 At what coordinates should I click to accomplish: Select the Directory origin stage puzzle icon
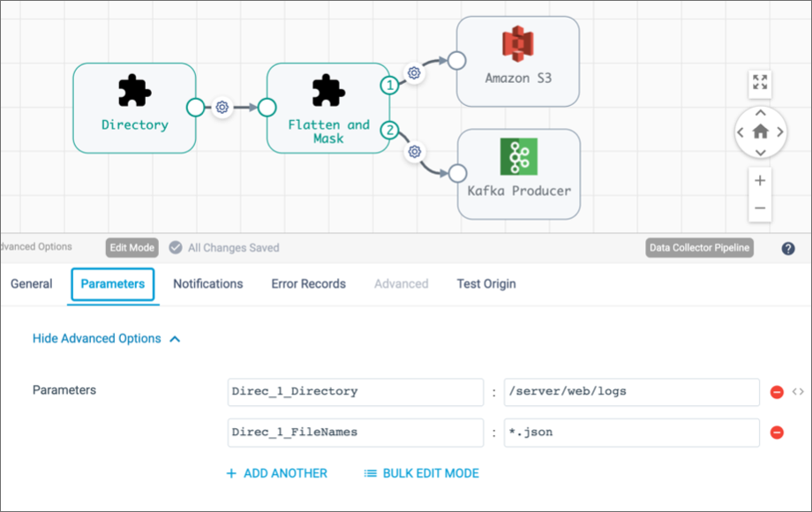point(135,91)
